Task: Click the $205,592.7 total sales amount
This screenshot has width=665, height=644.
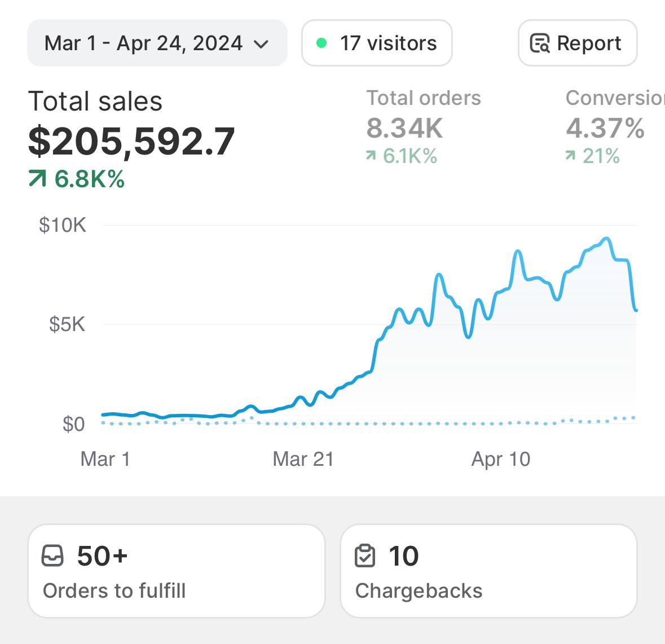Action: pyautogui.click(x=131, y=141)
